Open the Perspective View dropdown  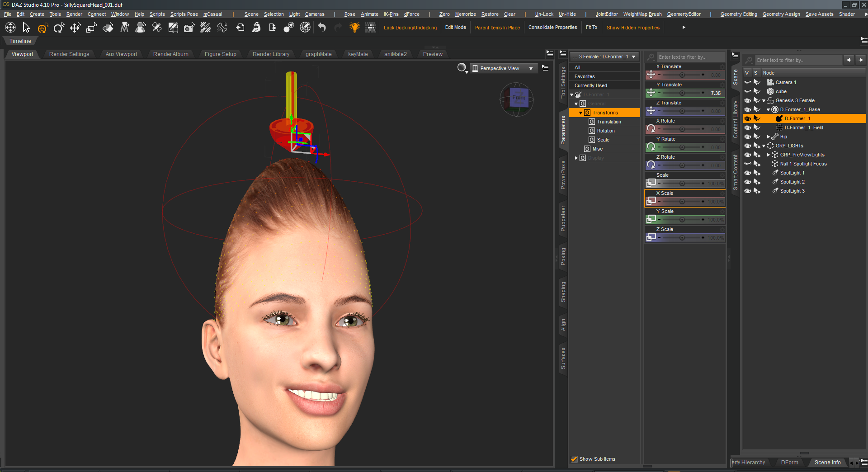coord(503,68)
